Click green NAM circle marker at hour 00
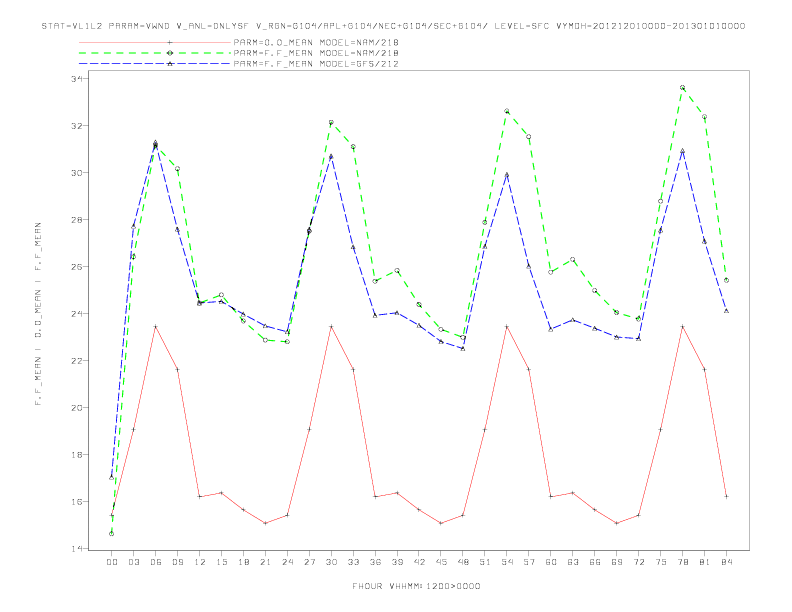 (x=112, y=534)
